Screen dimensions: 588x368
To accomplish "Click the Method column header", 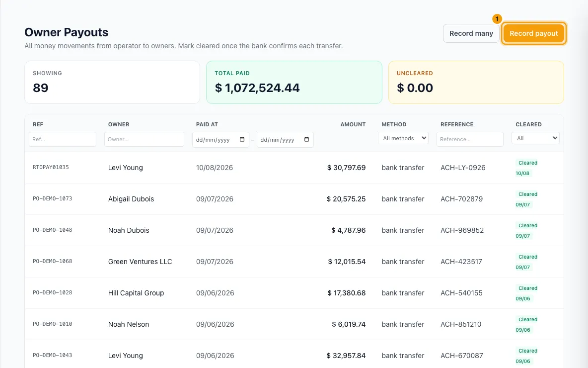I will (394, 124).
